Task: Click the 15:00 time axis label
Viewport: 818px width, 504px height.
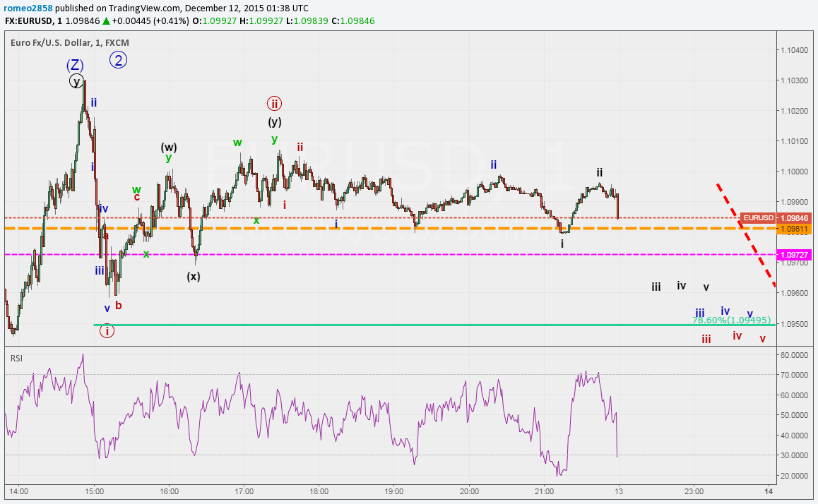Action: (95, 491)
